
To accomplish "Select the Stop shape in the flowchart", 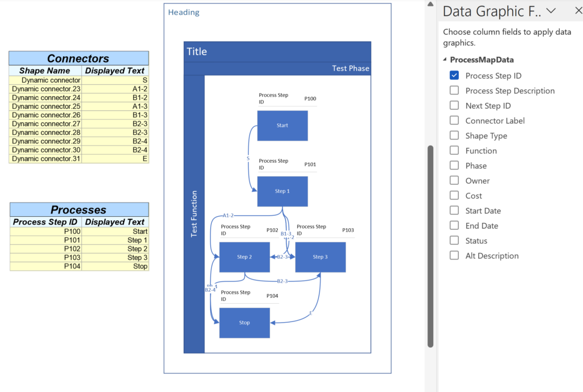I will pyautogui.click(x=245, y=323).
